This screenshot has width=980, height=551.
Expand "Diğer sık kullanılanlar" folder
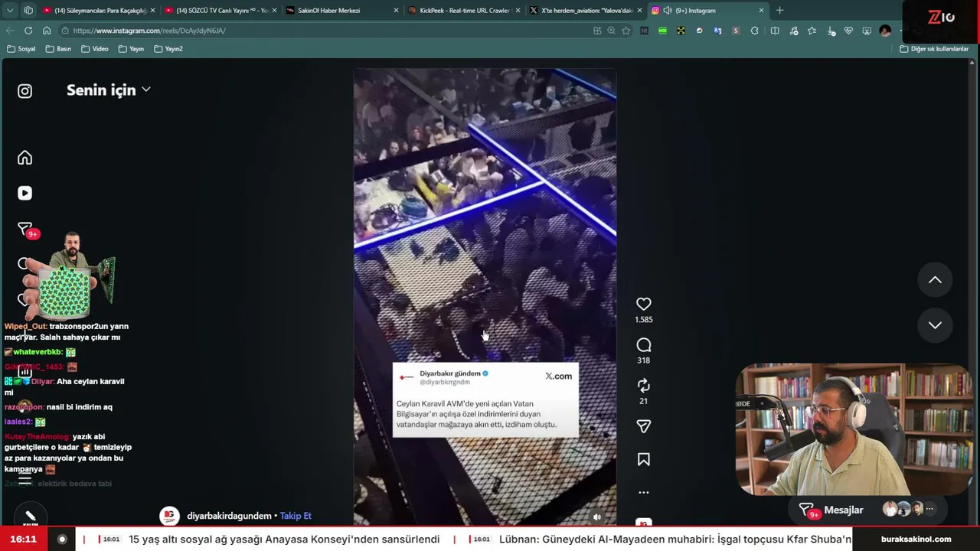coord(934,49)
